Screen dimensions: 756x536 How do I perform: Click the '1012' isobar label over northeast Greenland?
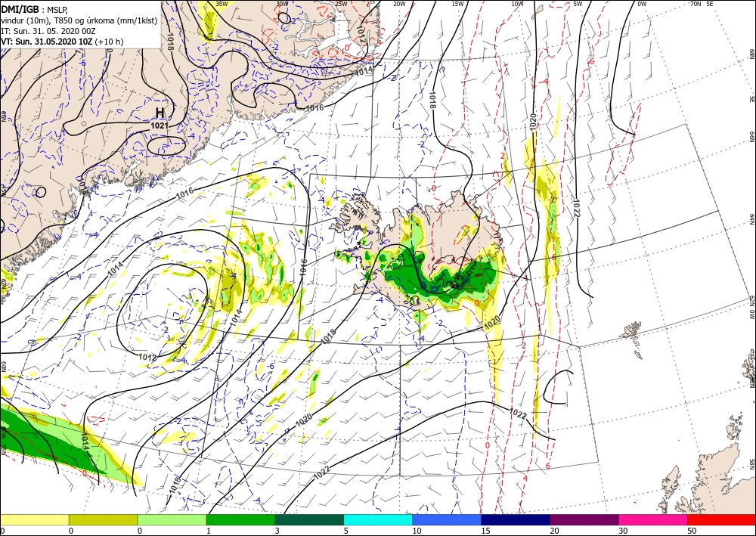coord(361,33)
